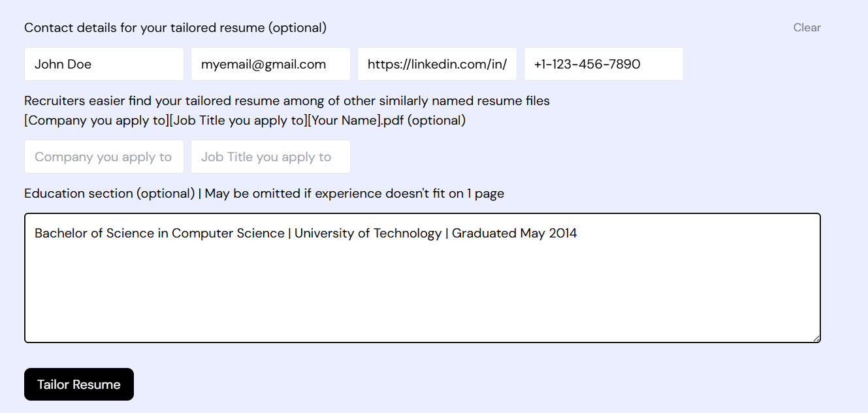
Task: Click the Clear link
Action: click(807, 27)
